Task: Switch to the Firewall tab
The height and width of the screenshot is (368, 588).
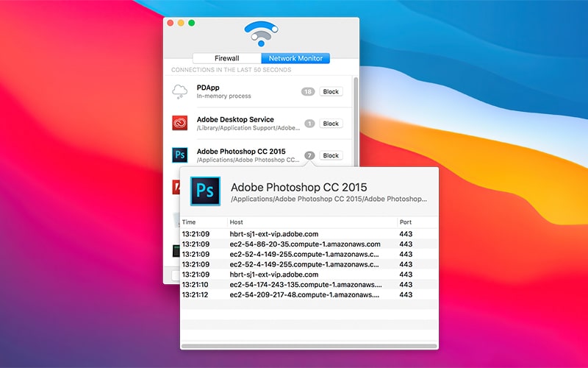Action: coord(226,58)
